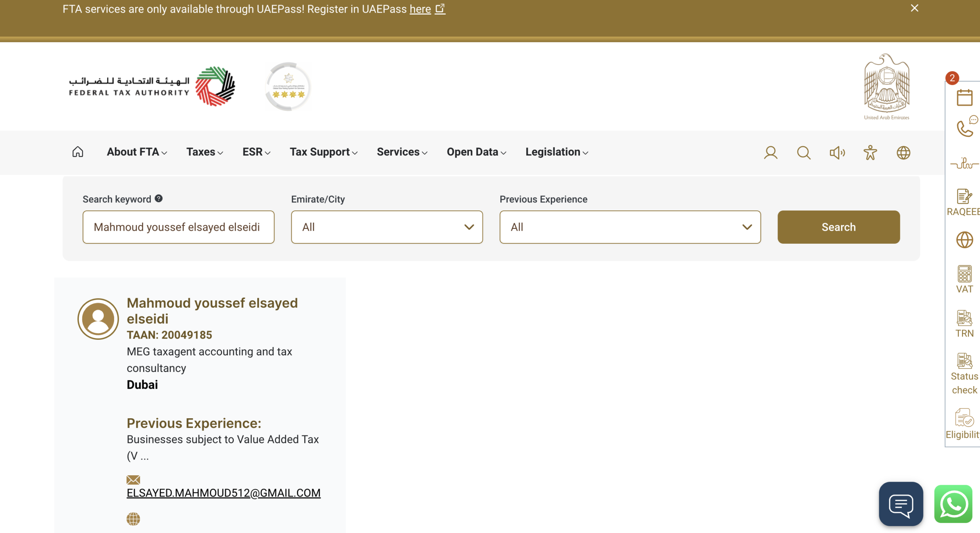The width and height of the screenshot is (980, 533).
Task: Click the TAAN: 20049185 text
Action: 169,335
